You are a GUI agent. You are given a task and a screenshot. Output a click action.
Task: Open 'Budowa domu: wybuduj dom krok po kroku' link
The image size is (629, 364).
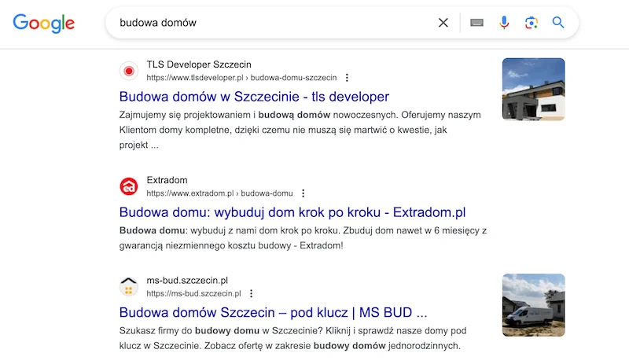point(292,212)
